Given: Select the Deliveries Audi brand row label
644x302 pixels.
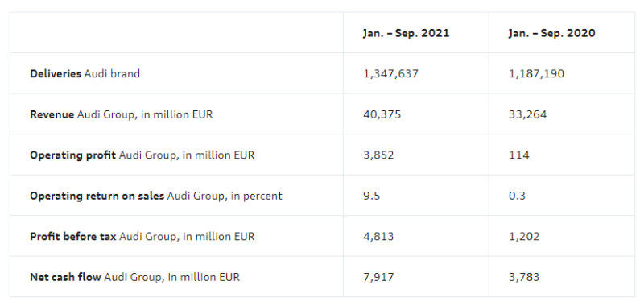Looking at the screenshot, I should point(85,73).
